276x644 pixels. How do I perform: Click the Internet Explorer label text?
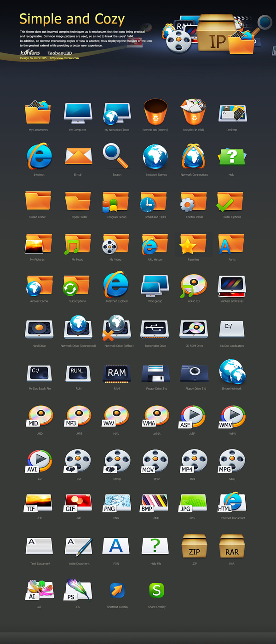click(x=117, y=301)
